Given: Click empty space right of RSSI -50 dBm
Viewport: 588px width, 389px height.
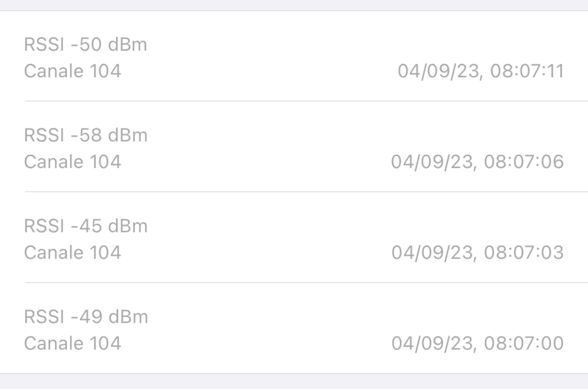Looking at the screenshot, I should pyautogui.click(x=356, y=44).
